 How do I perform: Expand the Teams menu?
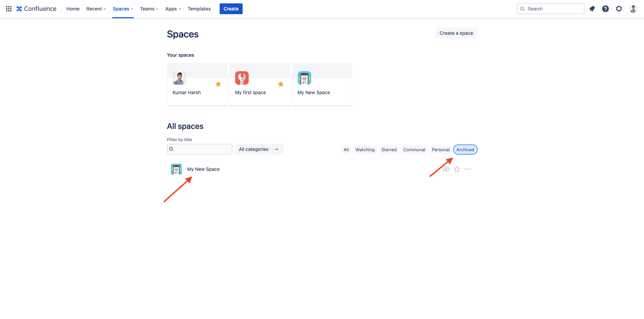point(149,9)
